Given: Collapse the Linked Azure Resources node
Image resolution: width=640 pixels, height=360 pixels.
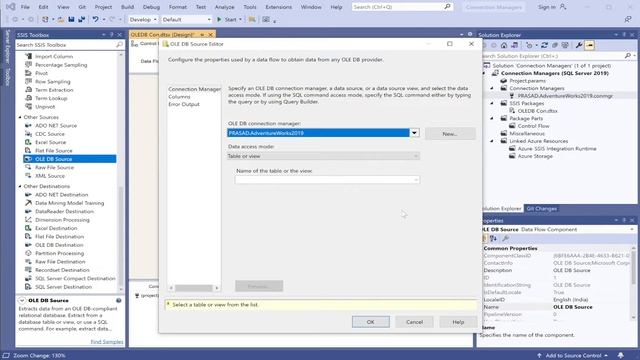Looking at the screenshot, I should pyautogui.click(x=492, y=141).
